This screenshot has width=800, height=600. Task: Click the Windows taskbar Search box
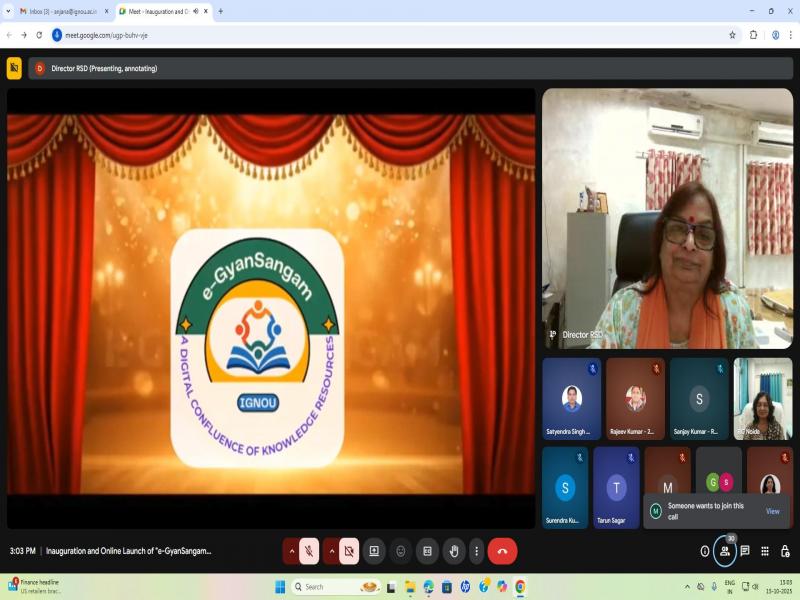pyautogui.click(x=335, y=587)
